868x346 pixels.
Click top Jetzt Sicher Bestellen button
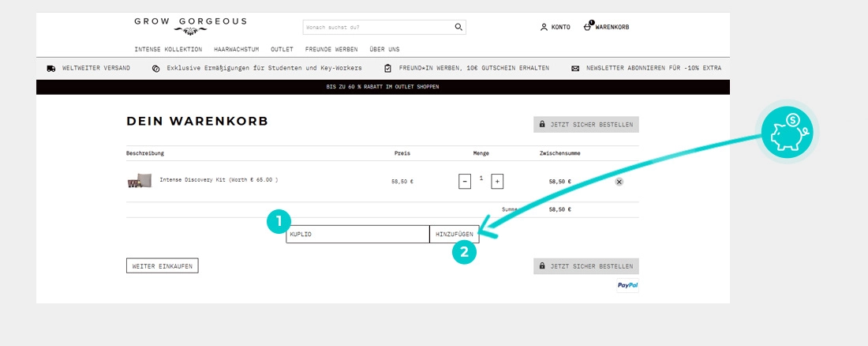(586, 125)
